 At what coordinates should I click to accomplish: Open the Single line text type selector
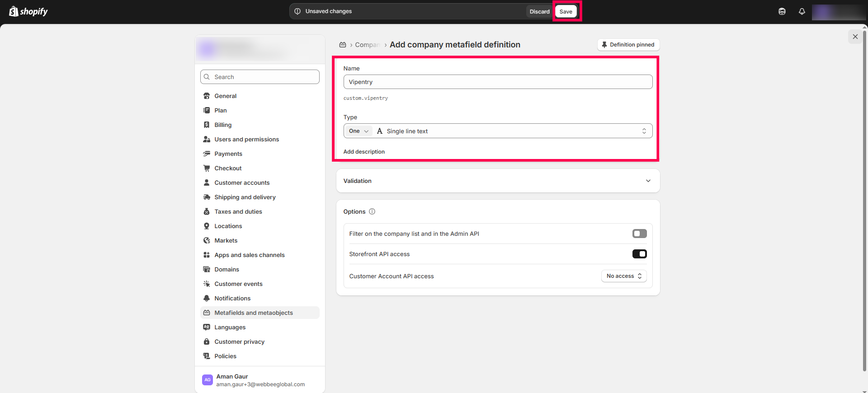pos(511,131)
